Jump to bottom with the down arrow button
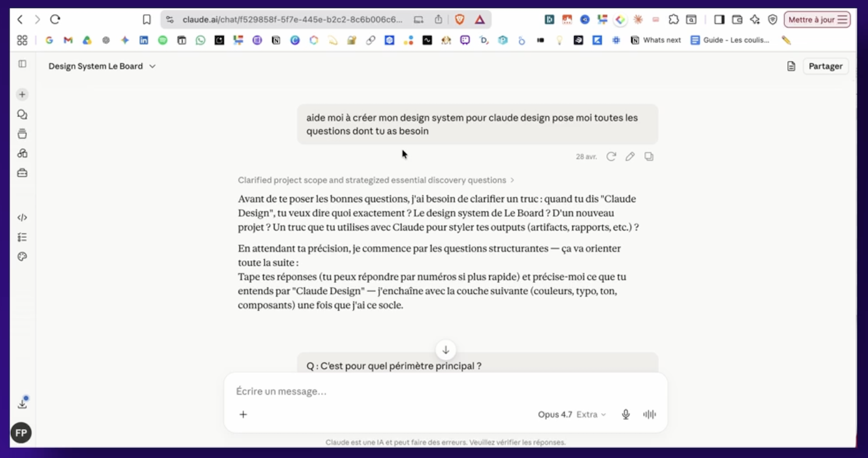Viewport: 868px width, 458px height. (446, 350)
